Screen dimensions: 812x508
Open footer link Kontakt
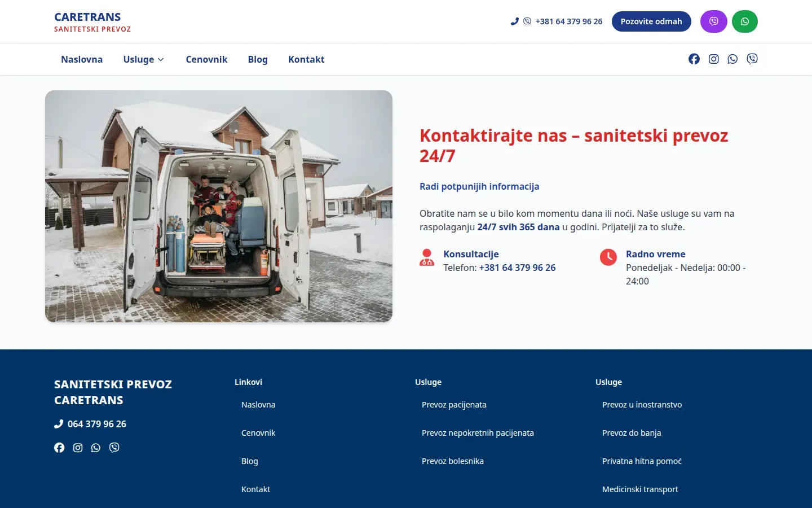pos(256,489)
